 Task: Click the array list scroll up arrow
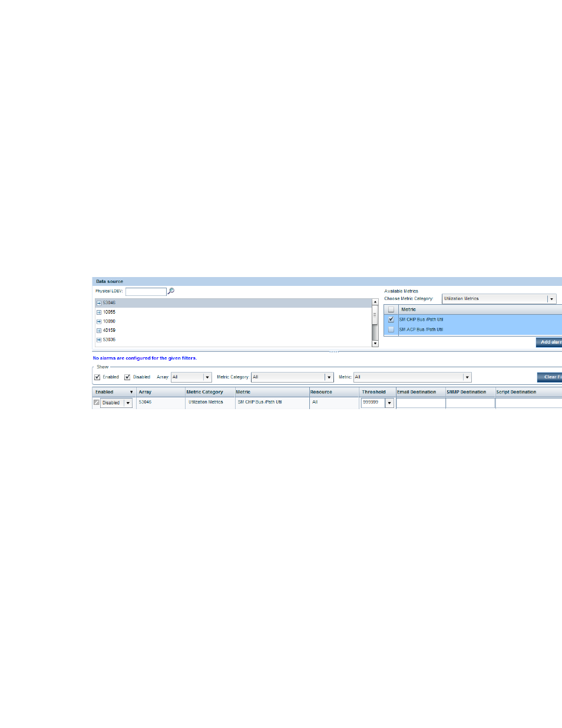[375, 302]
